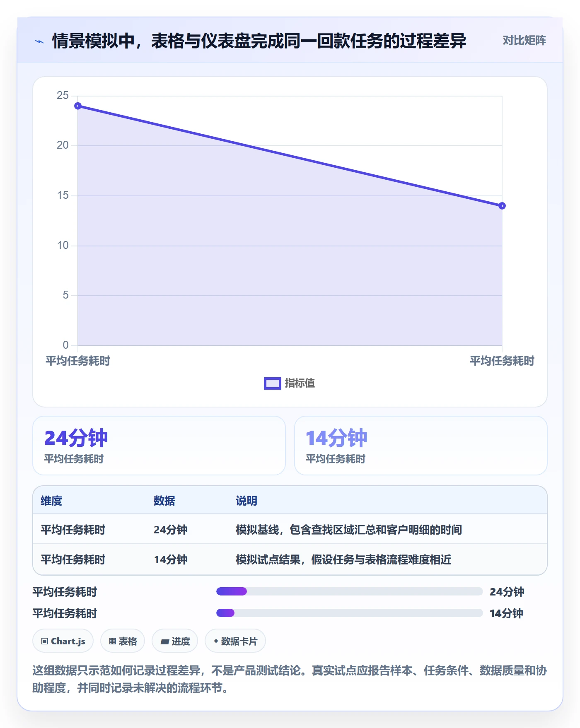The image size is (580, 728).
Task: Click the 维度 table column header
Action: [51, 501]
